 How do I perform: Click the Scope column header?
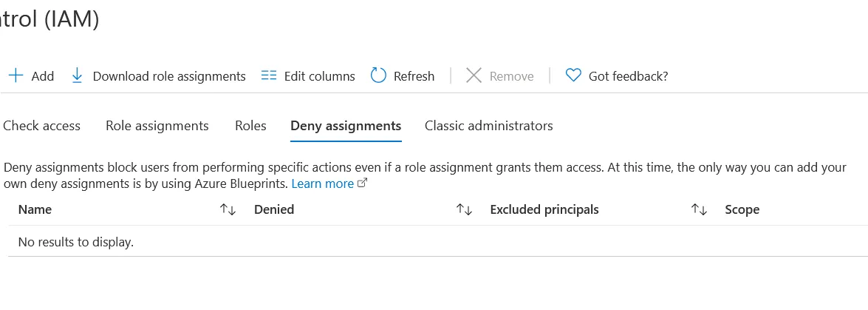tap(742, 210)
